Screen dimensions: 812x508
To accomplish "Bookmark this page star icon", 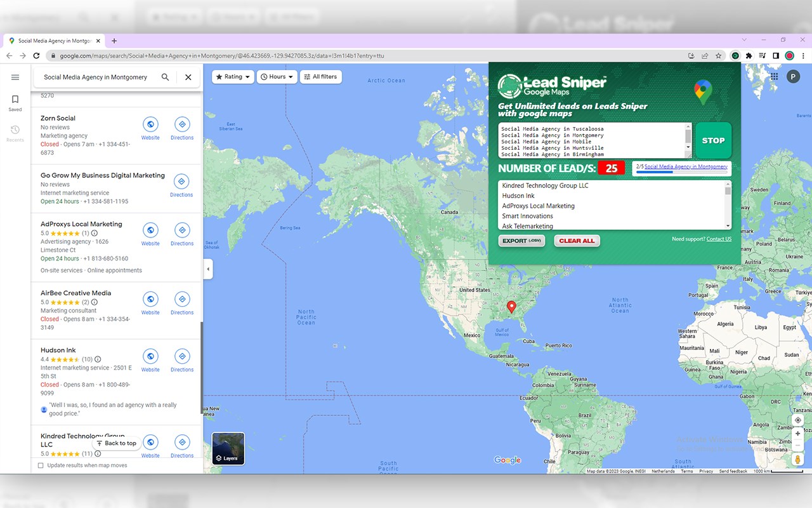I will pyautogui.click(x=718, y=56).
